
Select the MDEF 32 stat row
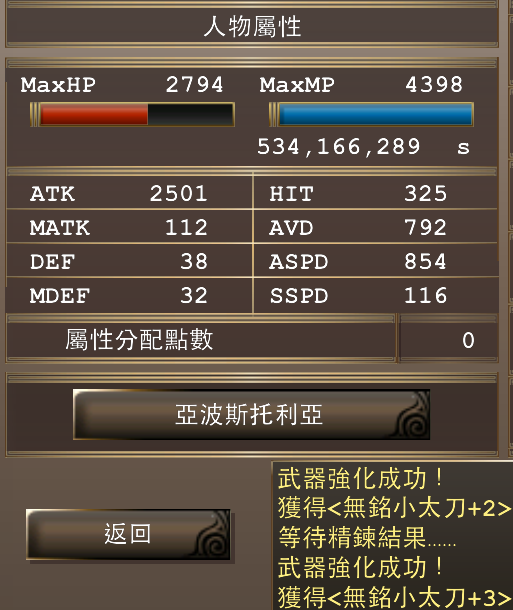(x=130, y=295)
